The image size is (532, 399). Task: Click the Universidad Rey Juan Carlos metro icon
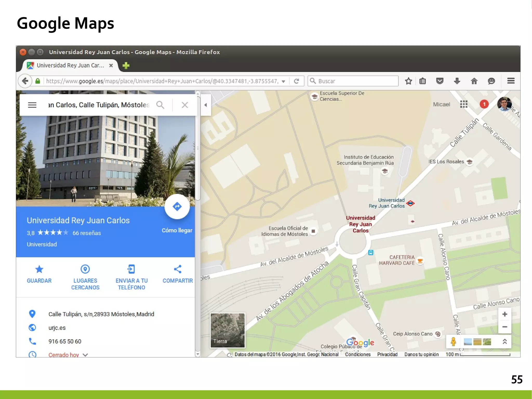pyautogui.click(x=410, y=203)
